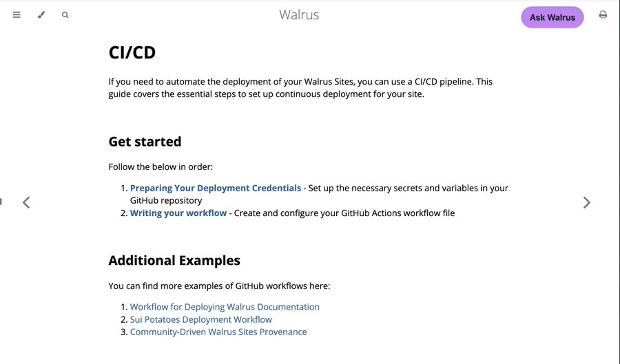The image size is (620, 364).
Task: Open the theme picker paintbrush icon
Action: (x=41, y=15)
